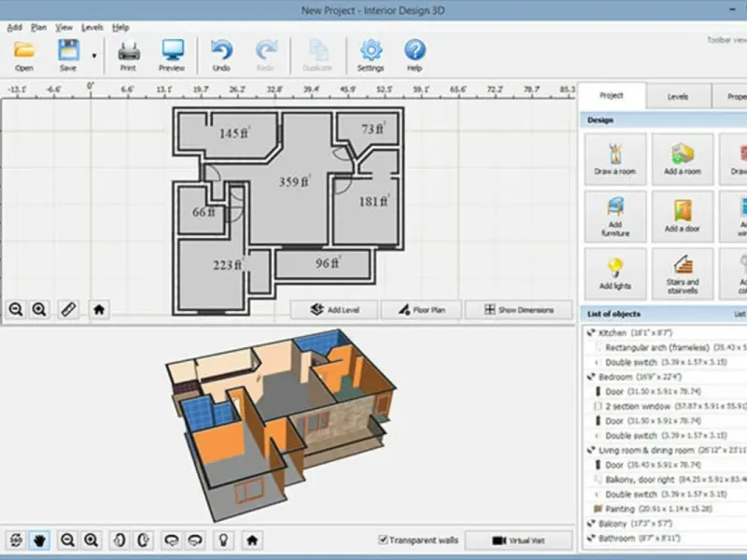Select the 360 rotate tool in 3D view
This screenshot has height=560, width=747.
pyautogui.click(x=16, y=540)
